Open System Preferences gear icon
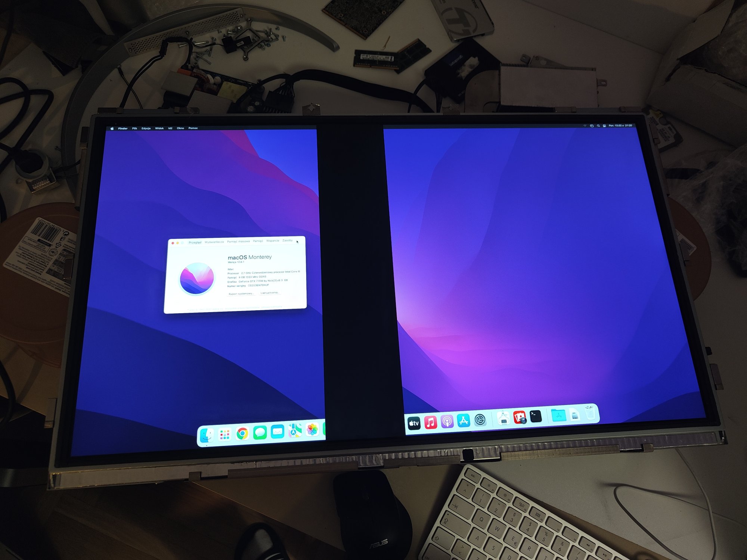This screenshot has height=560, width=747. point(480,420)
